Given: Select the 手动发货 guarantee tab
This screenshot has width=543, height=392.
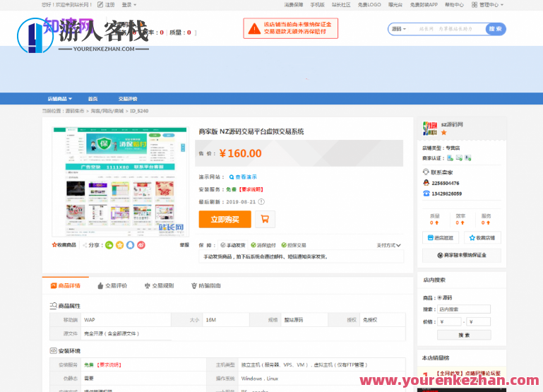Looking at the screenshot, I should pyautogui.click(x=233, y=245).
